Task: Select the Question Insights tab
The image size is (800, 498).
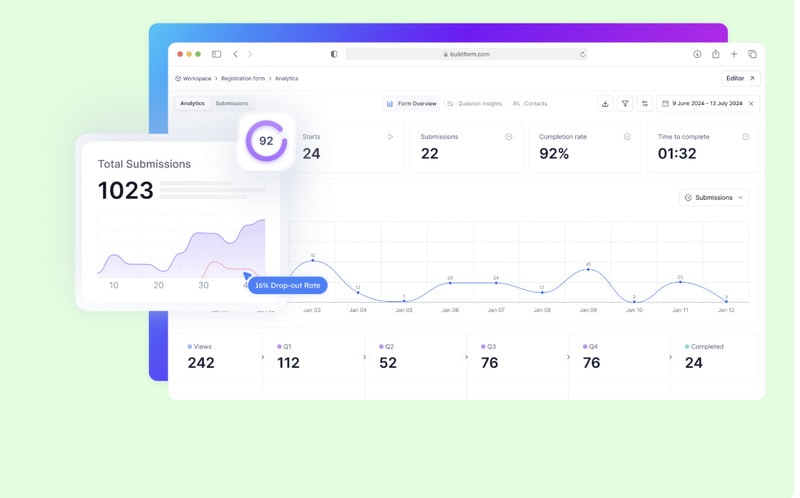Action: coord(475,103)
